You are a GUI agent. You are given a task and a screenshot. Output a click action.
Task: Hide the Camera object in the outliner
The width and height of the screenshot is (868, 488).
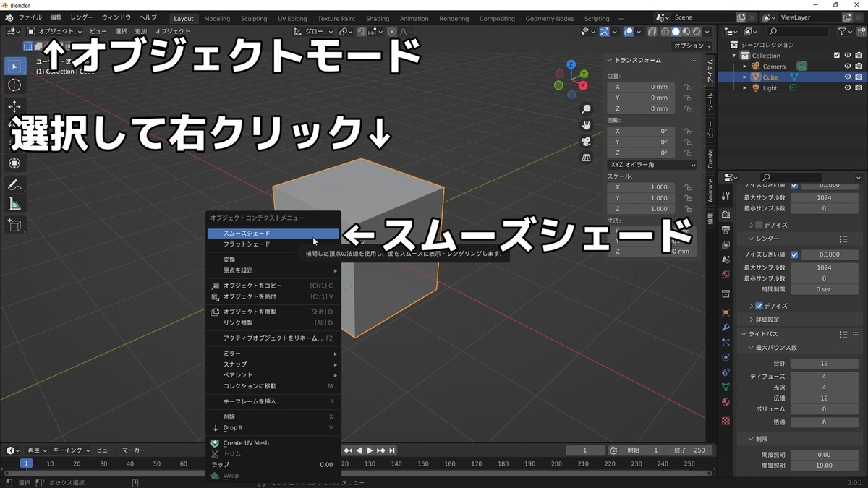[847, 66]
